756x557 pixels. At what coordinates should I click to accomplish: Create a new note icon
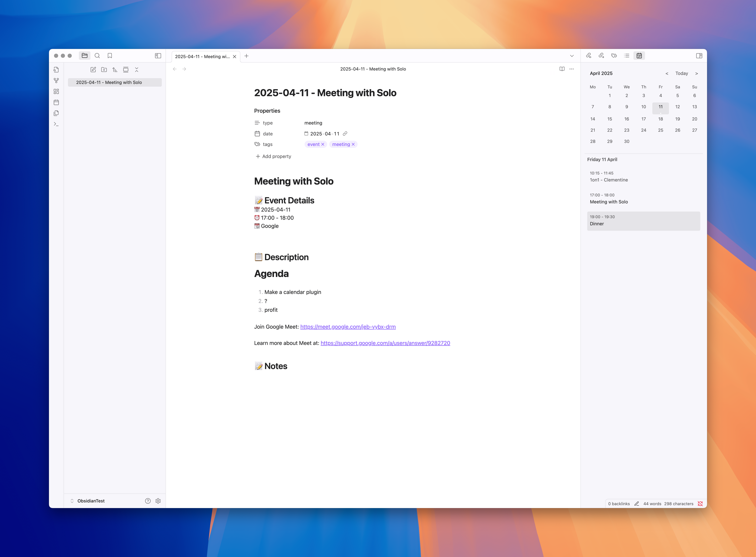click(x=93, y=70)
